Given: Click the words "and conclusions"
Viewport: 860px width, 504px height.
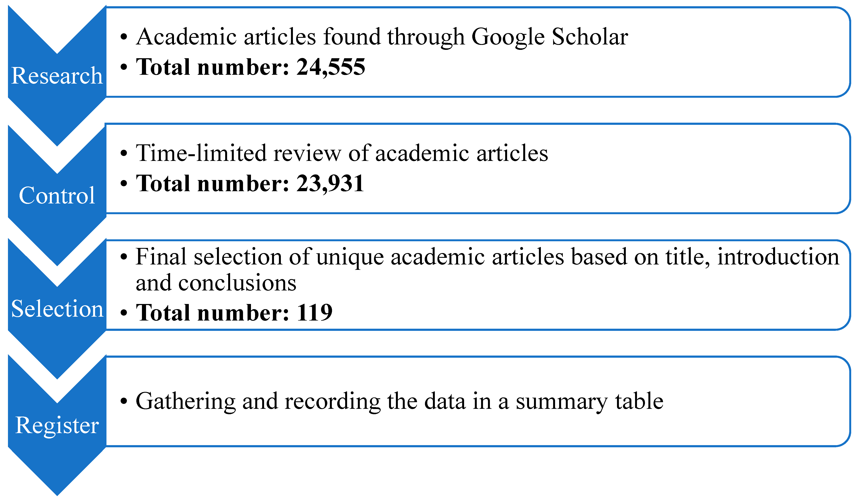Looking at the screenshot, I should 216,283.
